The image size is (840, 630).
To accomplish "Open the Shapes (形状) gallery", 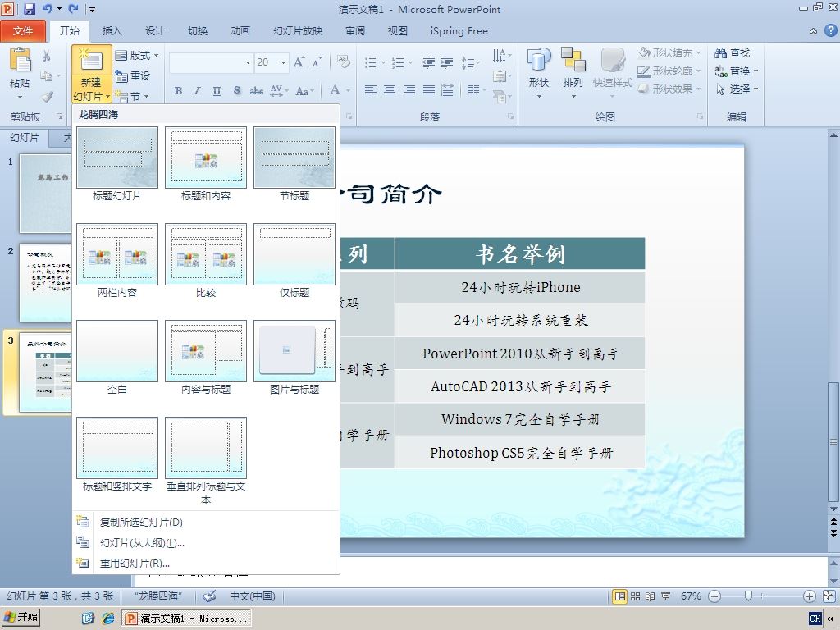I will [x=539, y=74].
